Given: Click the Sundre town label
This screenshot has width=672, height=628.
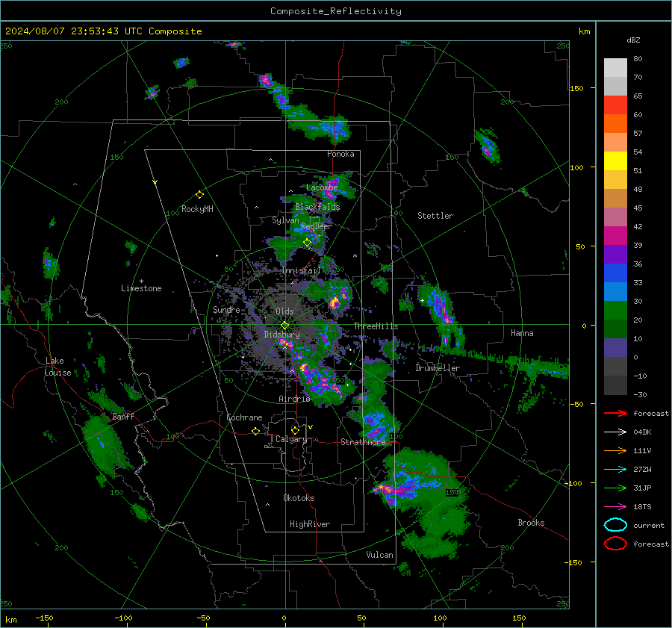Looking at the screenshot, I should coord(226,309).
